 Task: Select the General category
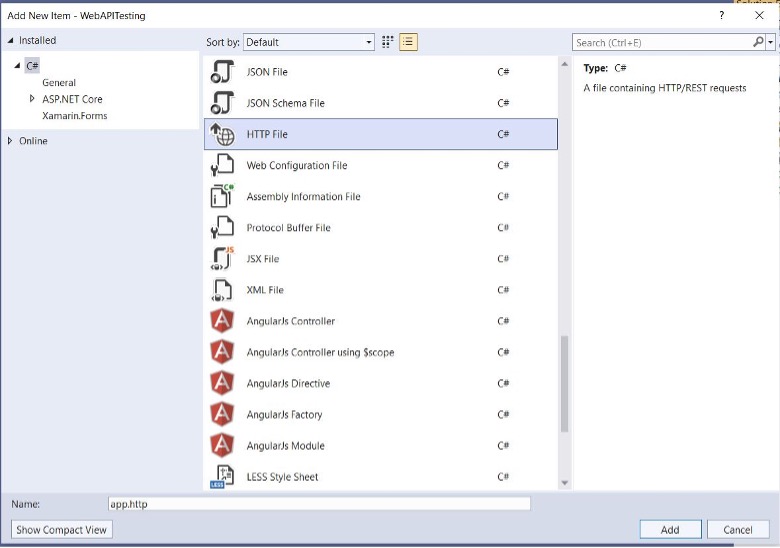click(x=59, y=83)
